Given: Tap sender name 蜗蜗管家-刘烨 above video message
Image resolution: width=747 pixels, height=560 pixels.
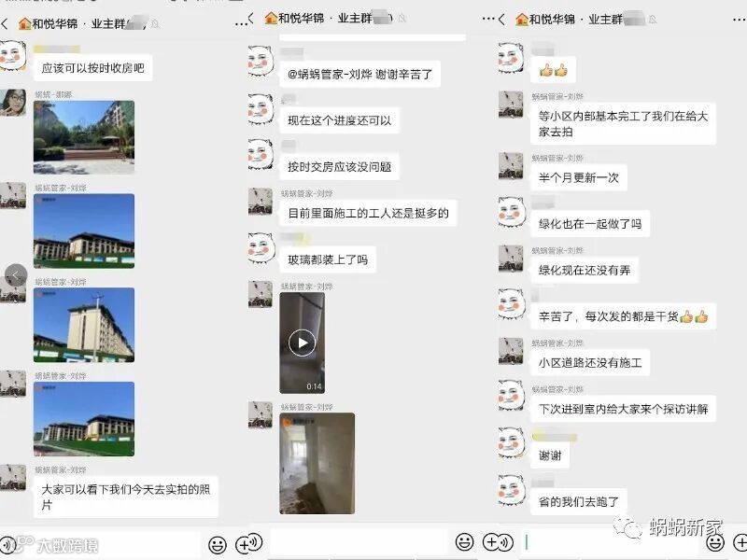Looking at the screenshot, I should pyautogui.click(x=307, y=287).
